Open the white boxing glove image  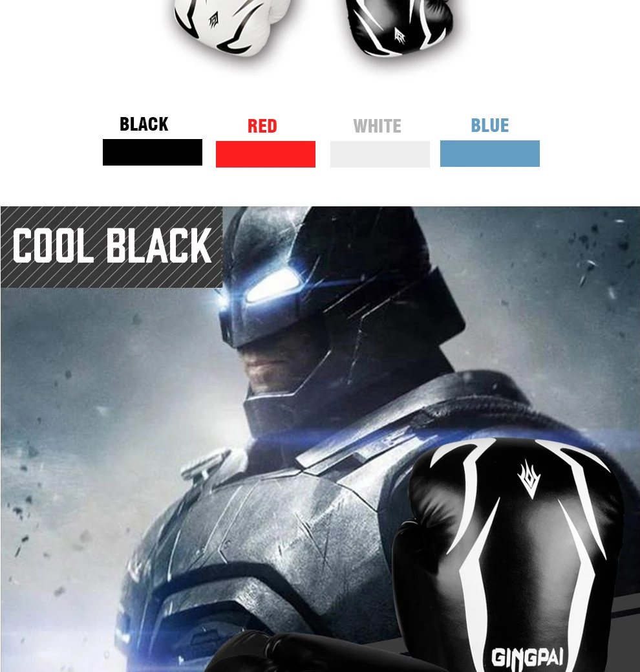pyautogui.click(x=231, y=27)
